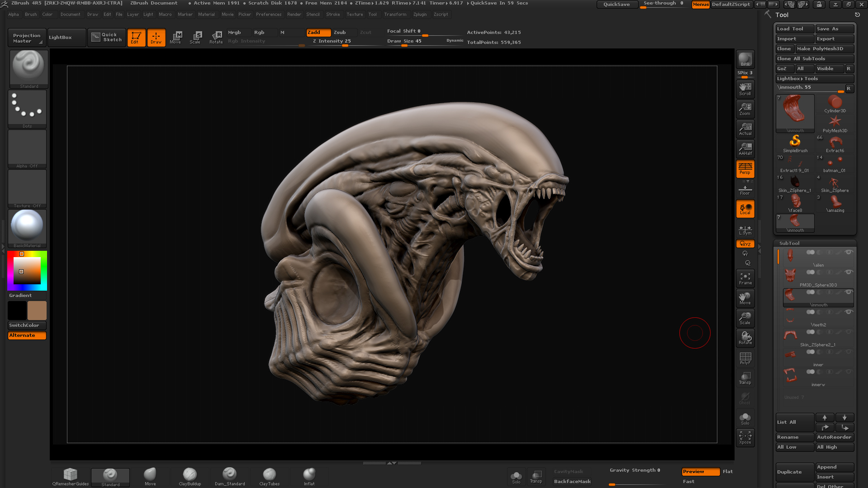Open the Texture Off picker

point(27,189)
